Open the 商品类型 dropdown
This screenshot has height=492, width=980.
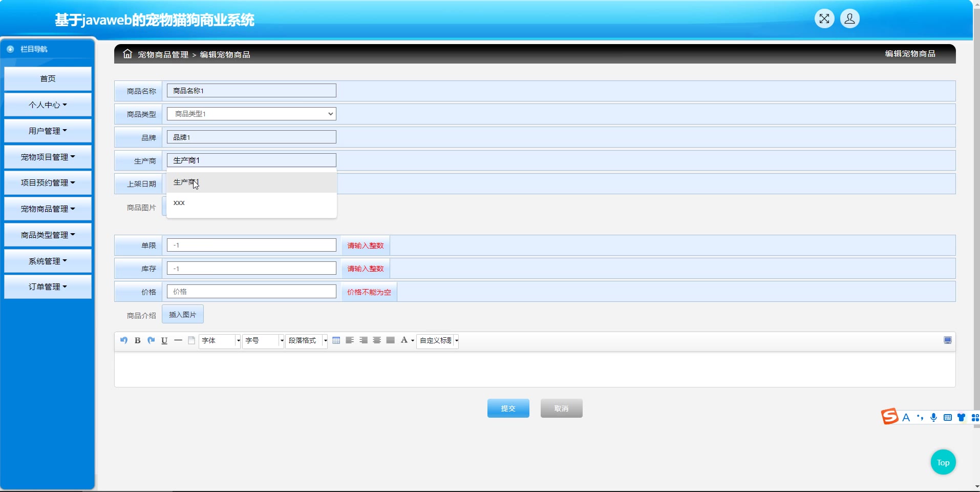click(x=251, y=114)
